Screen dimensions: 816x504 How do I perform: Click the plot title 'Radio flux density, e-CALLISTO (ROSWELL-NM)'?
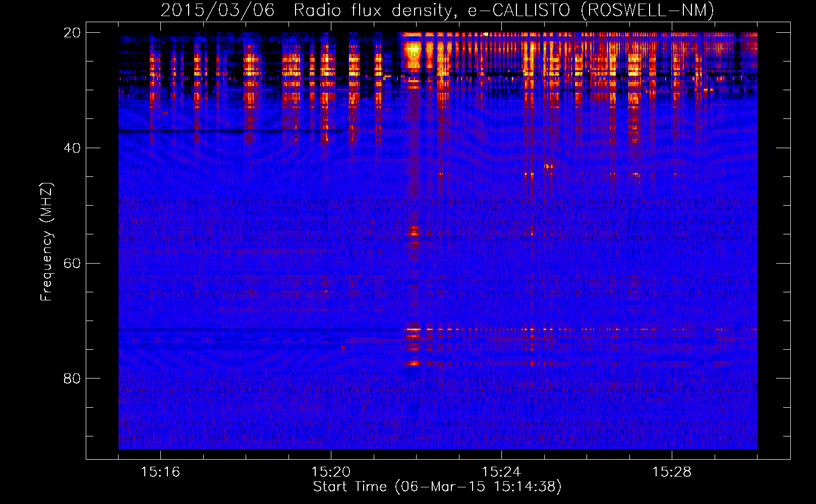(504, 10)
